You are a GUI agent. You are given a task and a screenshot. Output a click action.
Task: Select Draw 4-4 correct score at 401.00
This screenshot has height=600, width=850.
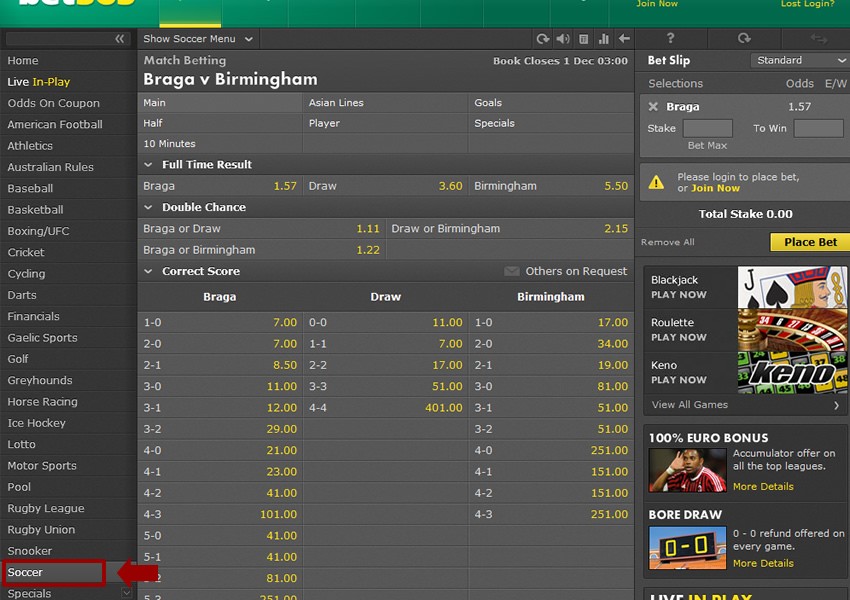click(x=385, y=408)
